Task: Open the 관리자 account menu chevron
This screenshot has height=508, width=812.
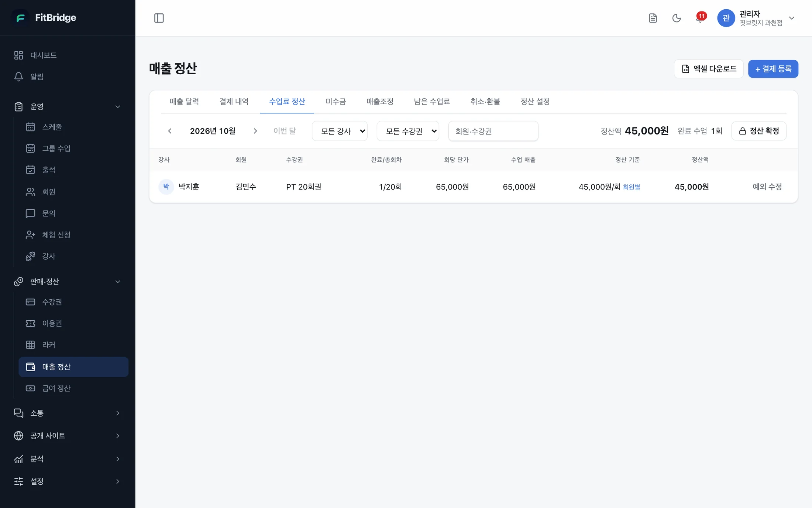Action: pos(791,18)
